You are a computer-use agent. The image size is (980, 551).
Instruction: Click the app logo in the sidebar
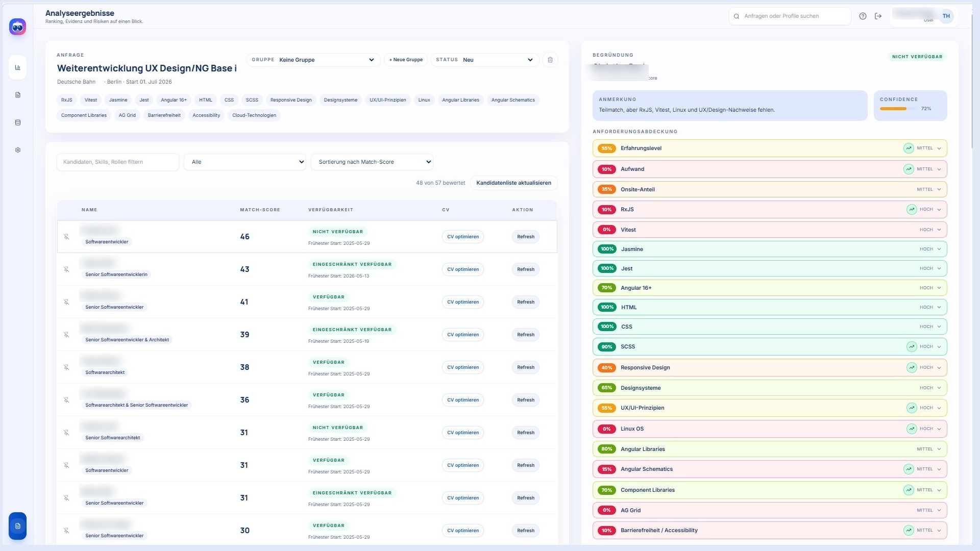coord(17,27)
